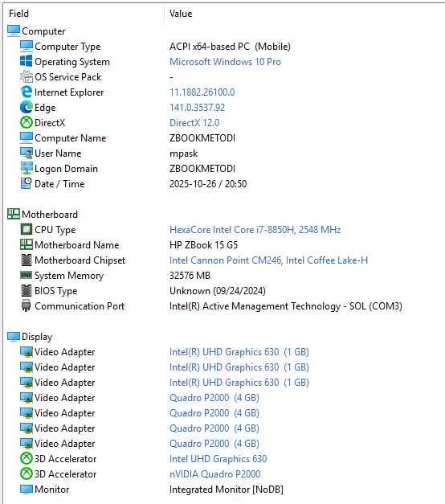This screenshot has width=445, height=504.
Task: Click the Monitor row icon
Action: [27, 489]
